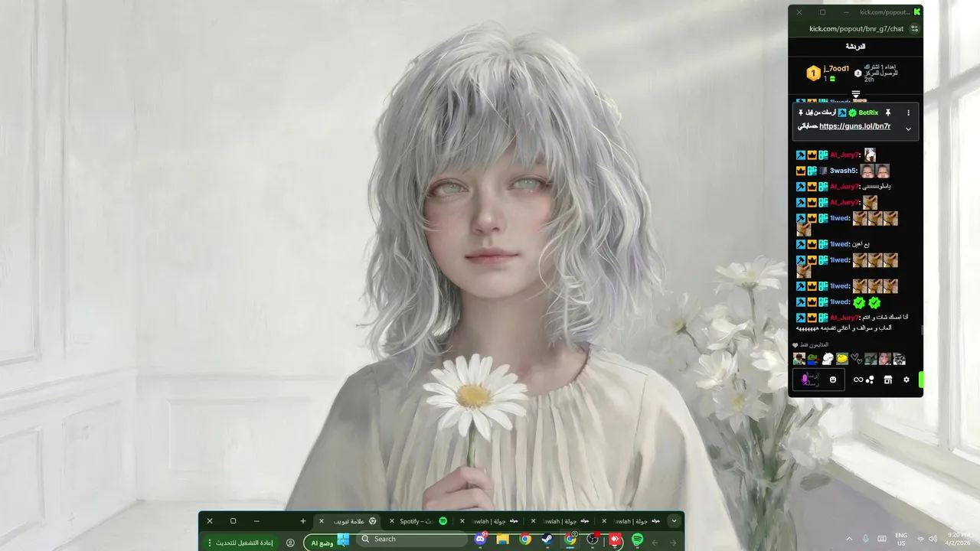Click the 3wash5 username in chat
Viewport: 980px width, 551px height.
842,171
